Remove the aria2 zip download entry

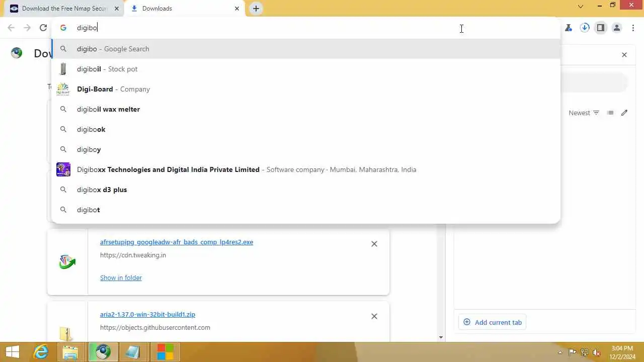click(374, 316)
